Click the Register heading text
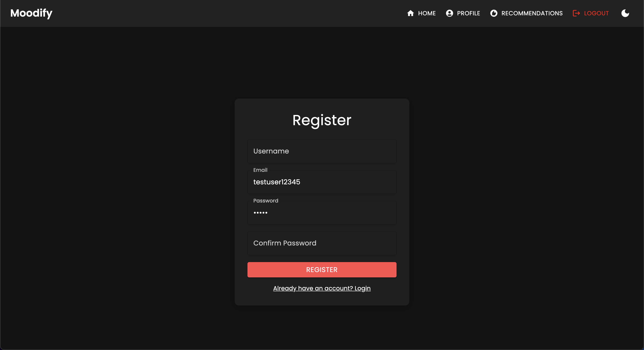 tap(322, 120)
